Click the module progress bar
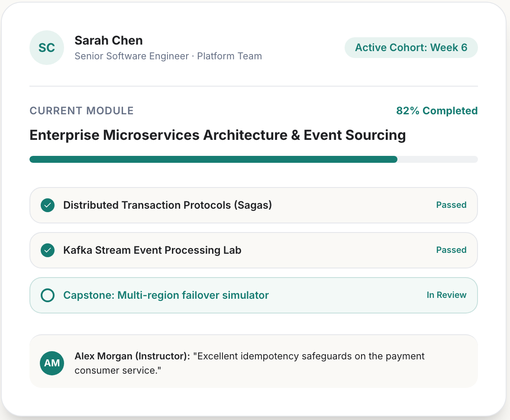510x420 pixels. [253, 159]
